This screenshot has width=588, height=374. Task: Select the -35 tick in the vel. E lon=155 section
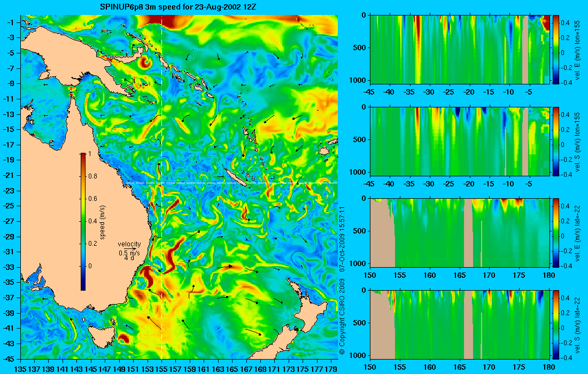click(409, 92)
